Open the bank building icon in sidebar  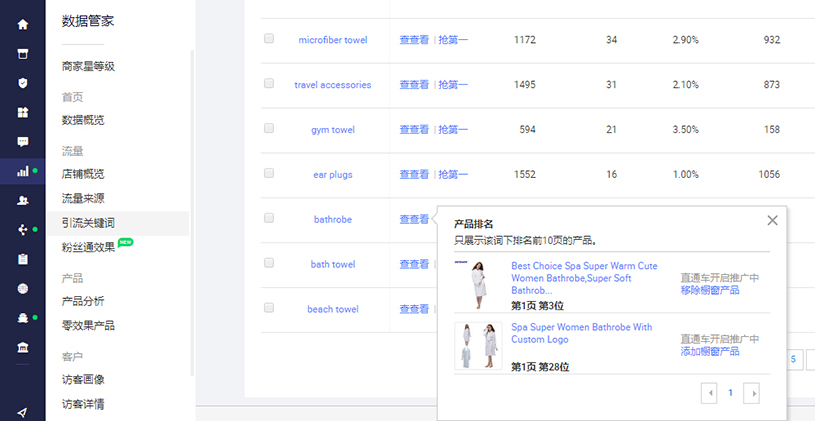pyautogui.click(x=23, y=347)
